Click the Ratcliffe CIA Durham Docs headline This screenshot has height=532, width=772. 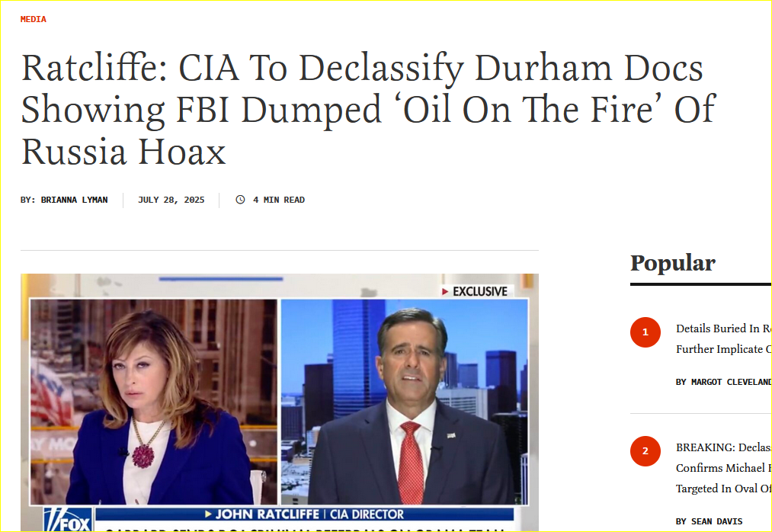pyautogui.click(x=368, y=109)
